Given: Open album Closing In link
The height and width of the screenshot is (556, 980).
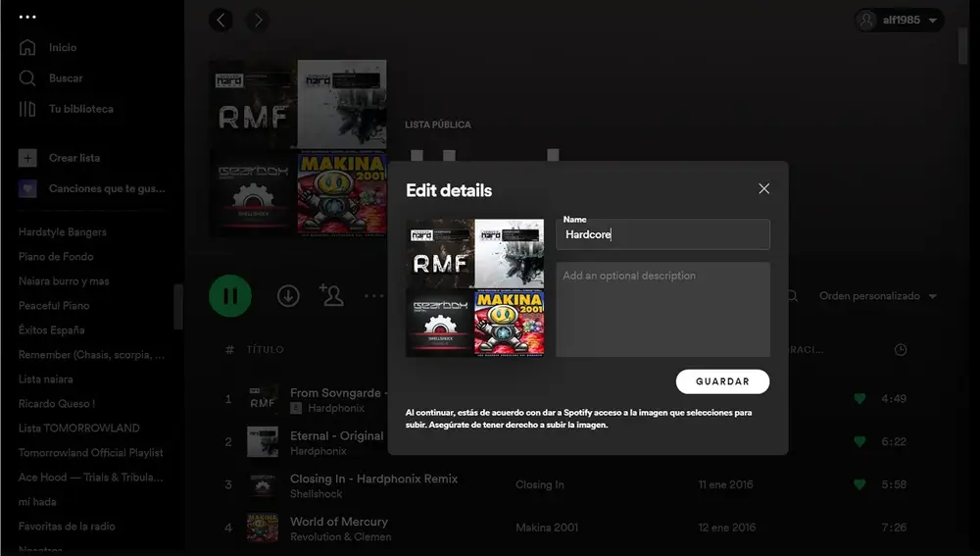Looking at the screenshot, I should point(539,484).
